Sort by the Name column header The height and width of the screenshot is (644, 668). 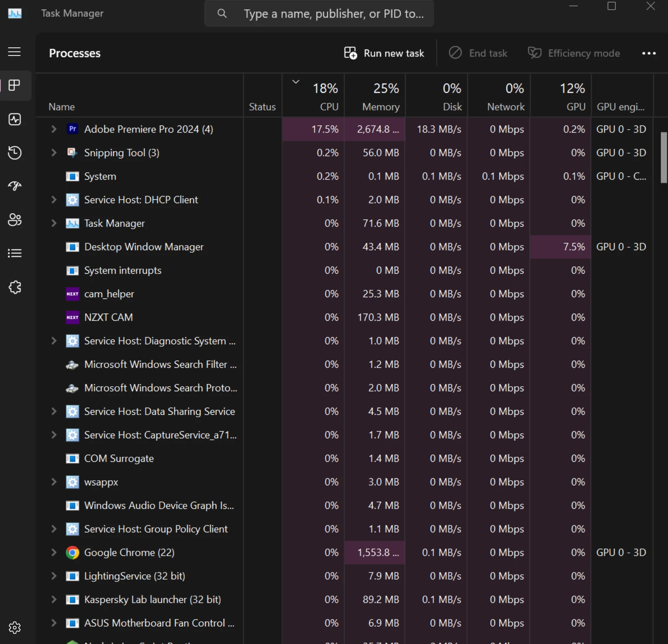(x=139, y=96)
